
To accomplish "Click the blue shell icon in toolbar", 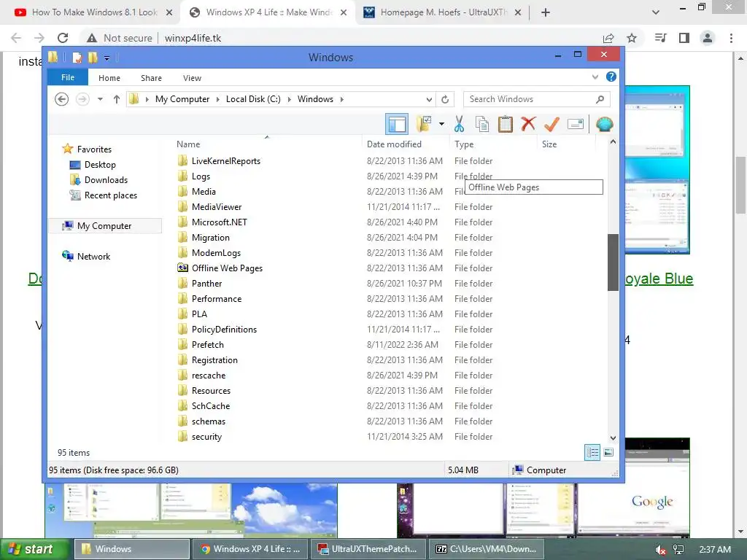I will [604, 124].
